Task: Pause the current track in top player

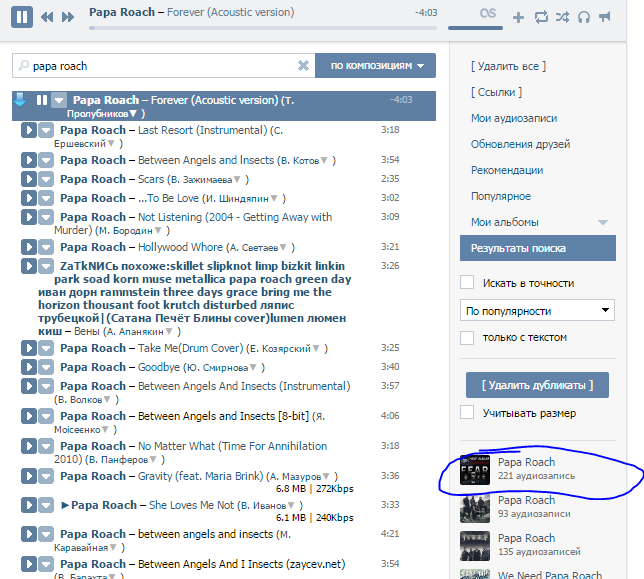Action: 22,16
